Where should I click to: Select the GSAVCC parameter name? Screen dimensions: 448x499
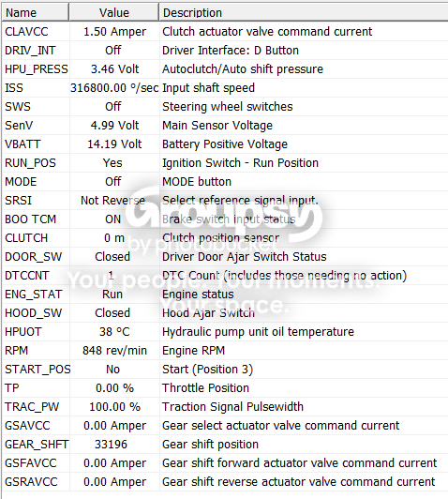[x=27, y=426]
